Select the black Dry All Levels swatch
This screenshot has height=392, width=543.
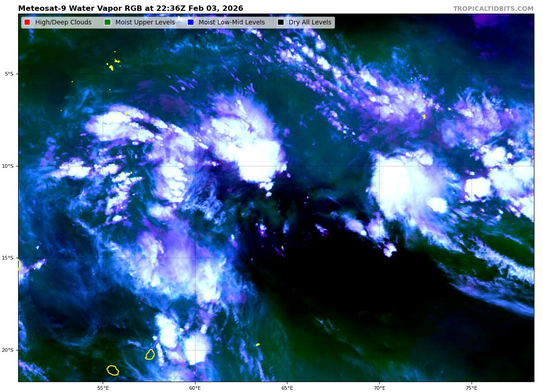[281, 23]
